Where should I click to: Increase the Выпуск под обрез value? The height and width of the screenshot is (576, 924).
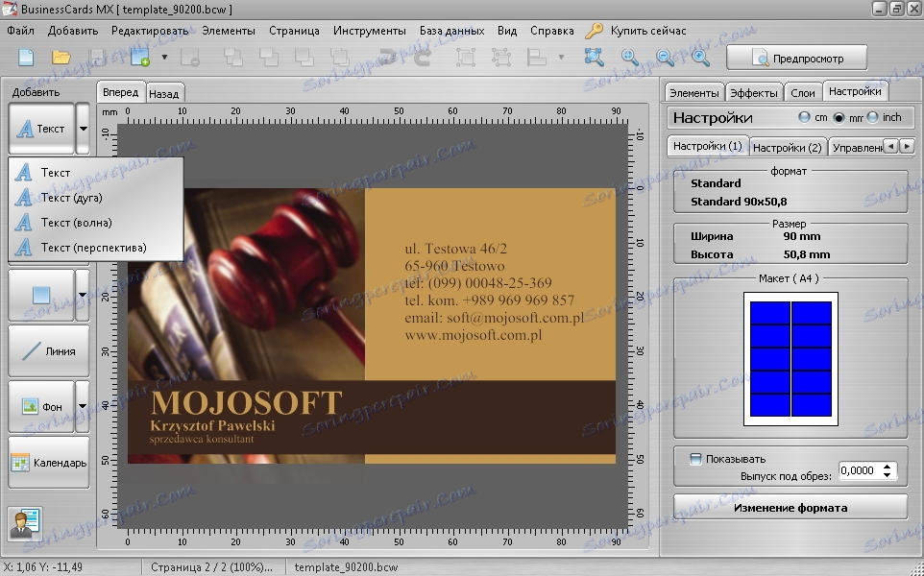[888, 467]
